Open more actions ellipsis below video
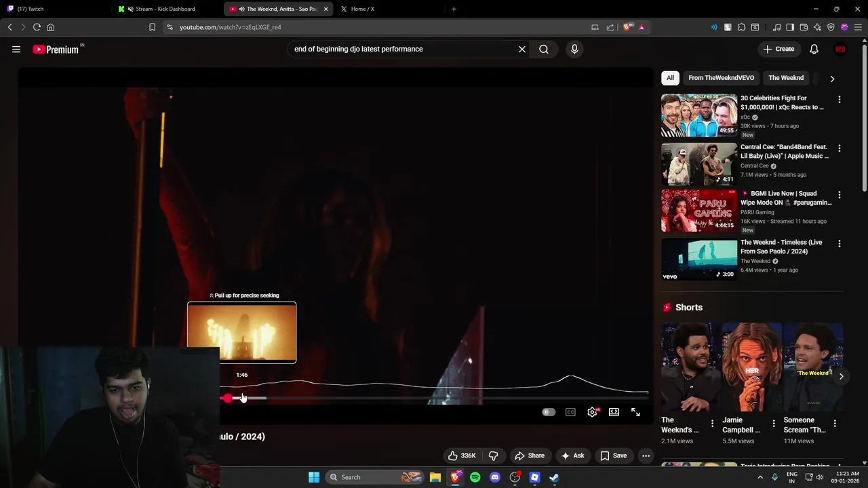Viewport: 868px width, 488px height. pyautogui.click(x=646, y=455)
